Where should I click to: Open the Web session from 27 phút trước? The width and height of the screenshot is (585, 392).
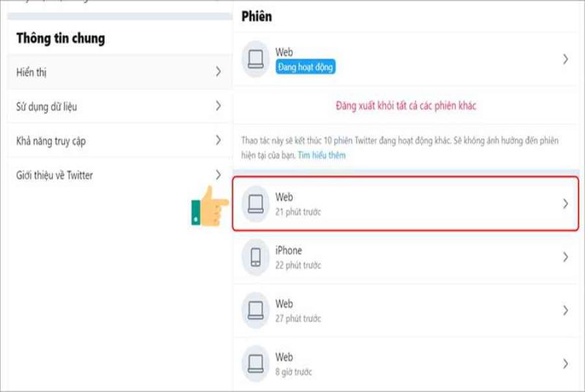(406, 310)
